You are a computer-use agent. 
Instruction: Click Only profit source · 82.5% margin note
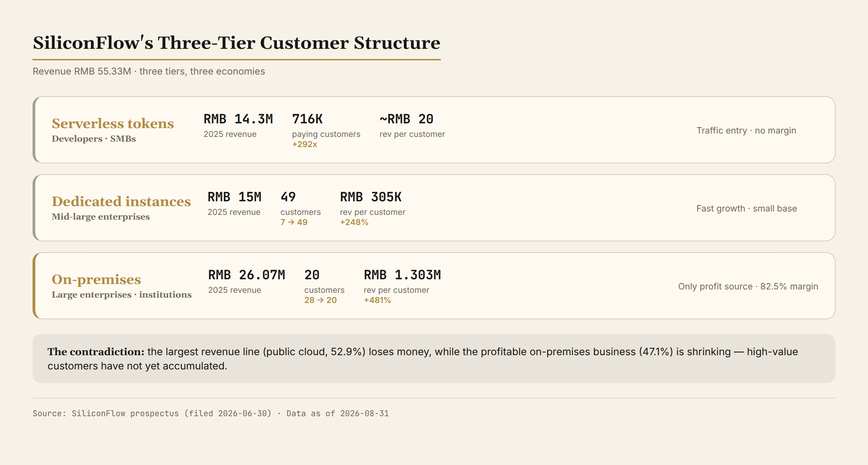pos(748,286)
